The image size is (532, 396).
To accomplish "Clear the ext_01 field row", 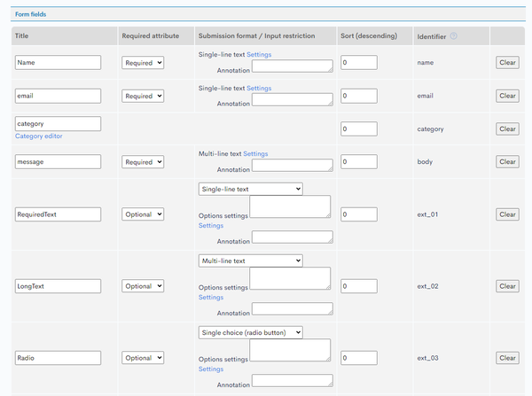I will pos(507,214).
